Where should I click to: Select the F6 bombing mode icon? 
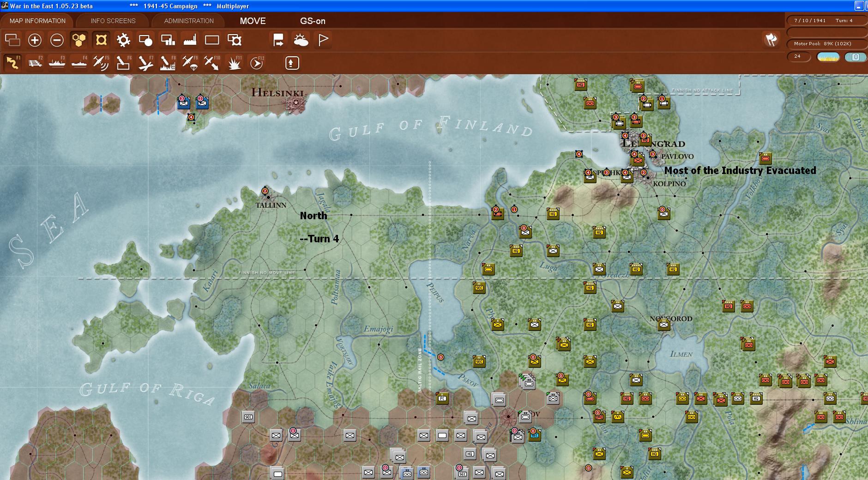[123, 63]
